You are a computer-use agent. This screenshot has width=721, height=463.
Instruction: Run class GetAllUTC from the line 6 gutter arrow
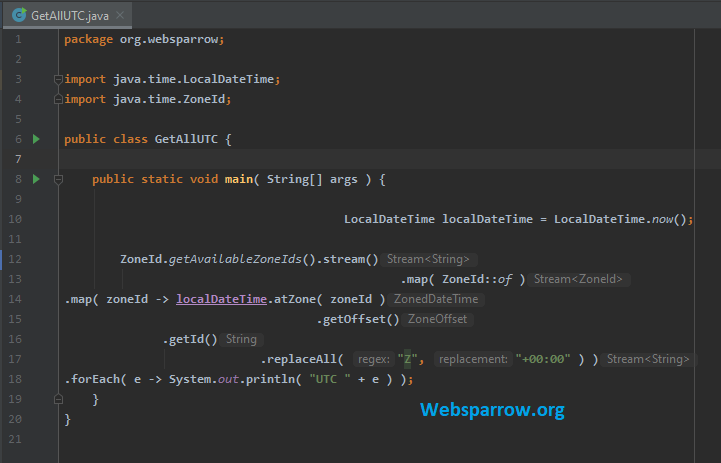tap(36, 139)
